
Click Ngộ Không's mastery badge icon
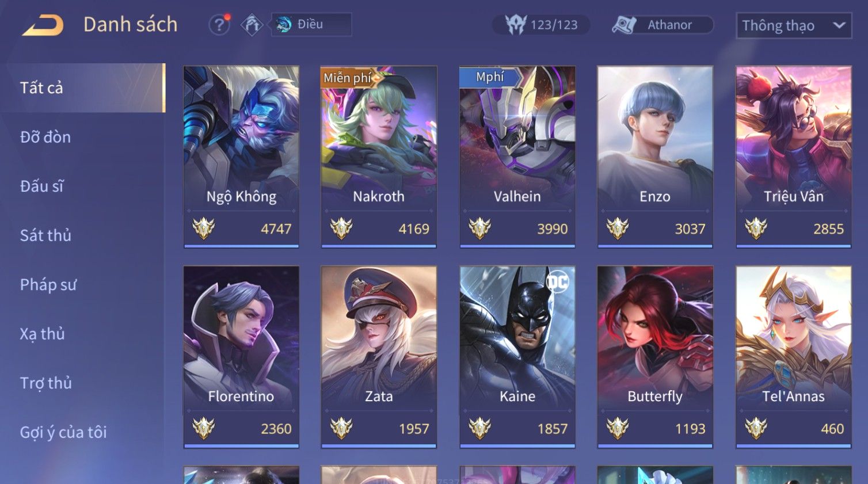coord(203,228)
